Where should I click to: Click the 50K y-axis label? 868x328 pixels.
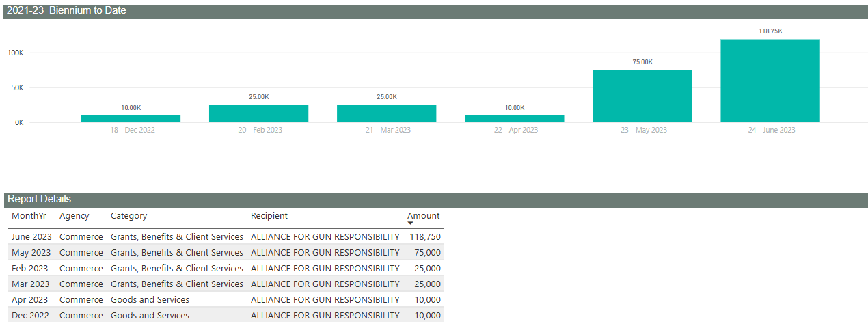(x=18, y=87)
